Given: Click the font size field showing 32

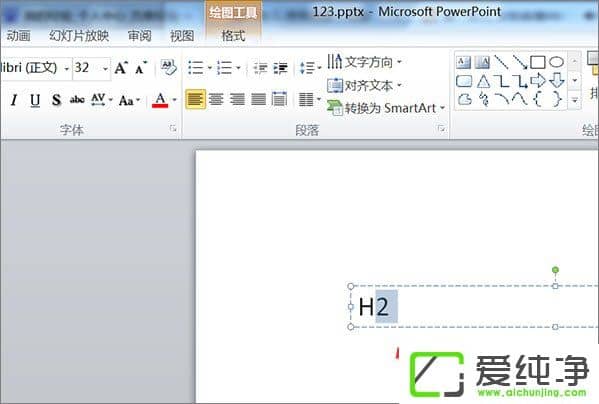Looking at the screenshot, I should [87, 68].
